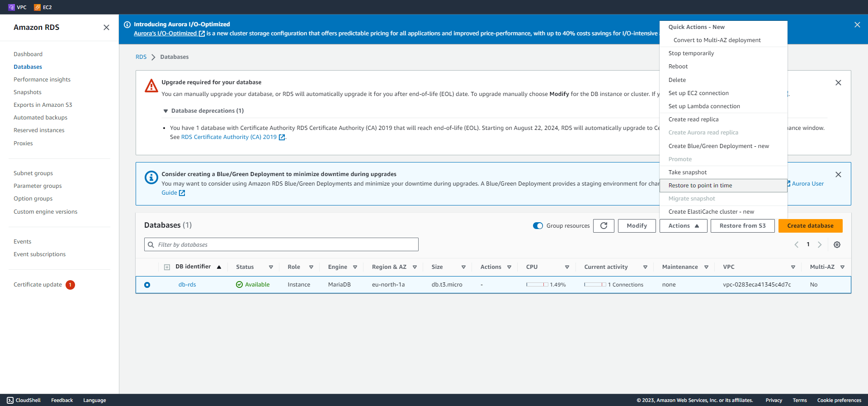The image size is (868, 406).
Task: Sort by Size column
Action: click(463, 267)
